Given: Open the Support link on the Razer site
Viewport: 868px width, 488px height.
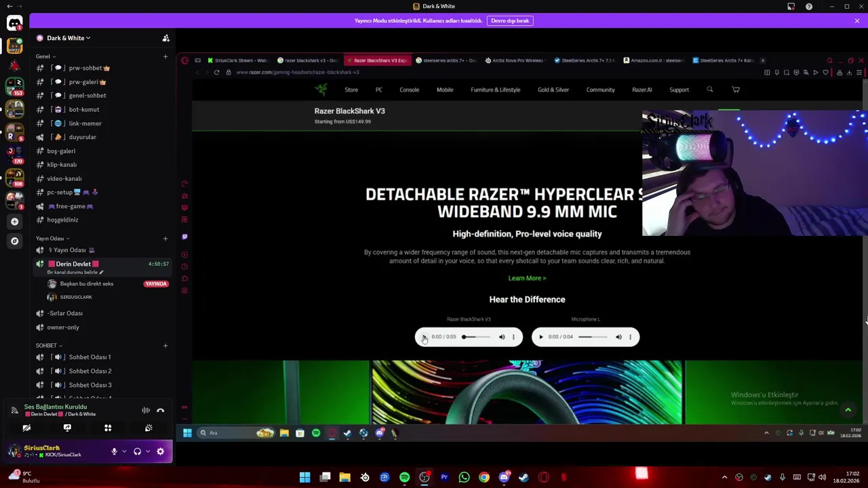Looking at the screenshot, I should click(x=679, y=89).
